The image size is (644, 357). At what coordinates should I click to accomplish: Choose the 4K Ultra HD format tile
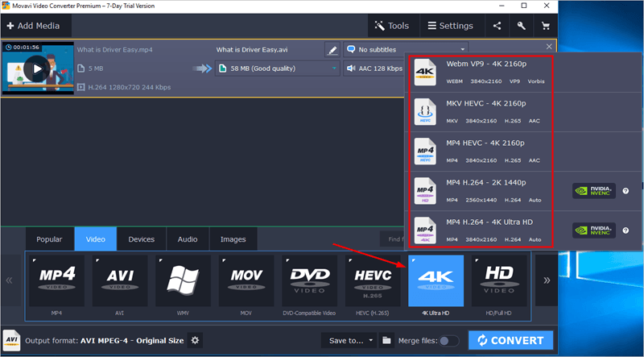point(436,281)
